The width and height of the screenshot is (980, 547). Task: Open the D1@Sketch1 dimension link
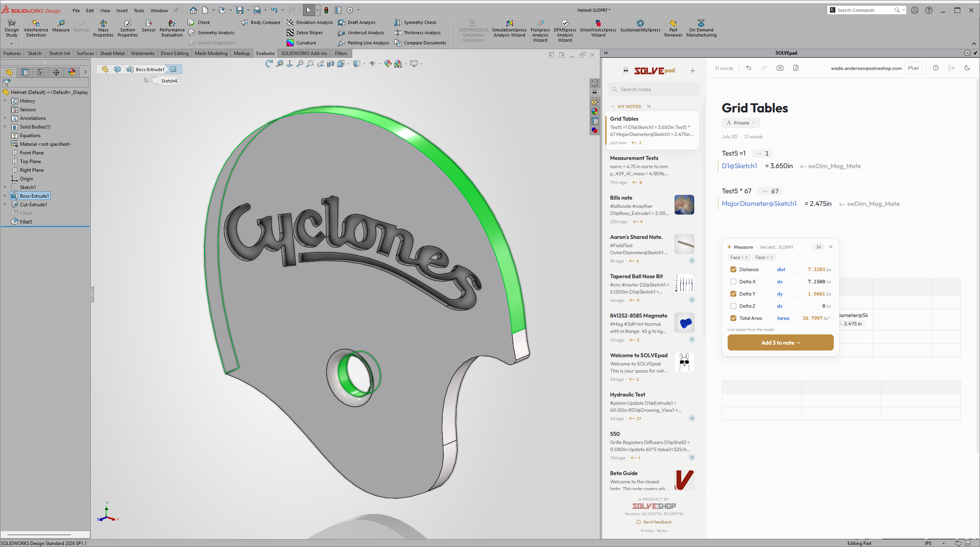739,166
